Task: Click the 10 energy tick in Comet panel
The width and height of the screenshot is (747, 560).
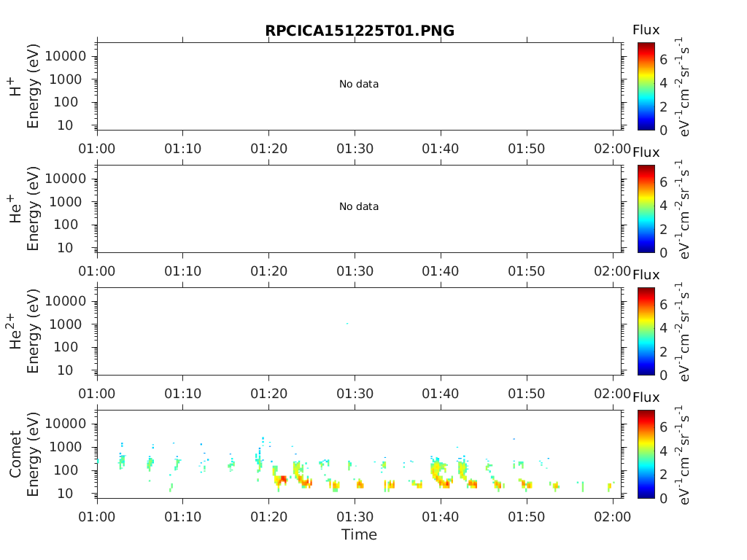Action: pyautogui.click(x=65, y=493)
